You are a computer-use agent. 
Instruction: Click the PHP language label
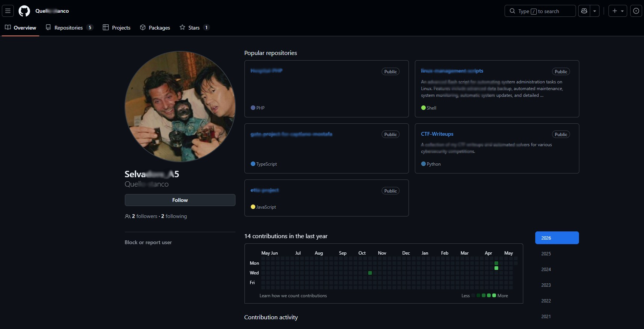pos(261,108)
